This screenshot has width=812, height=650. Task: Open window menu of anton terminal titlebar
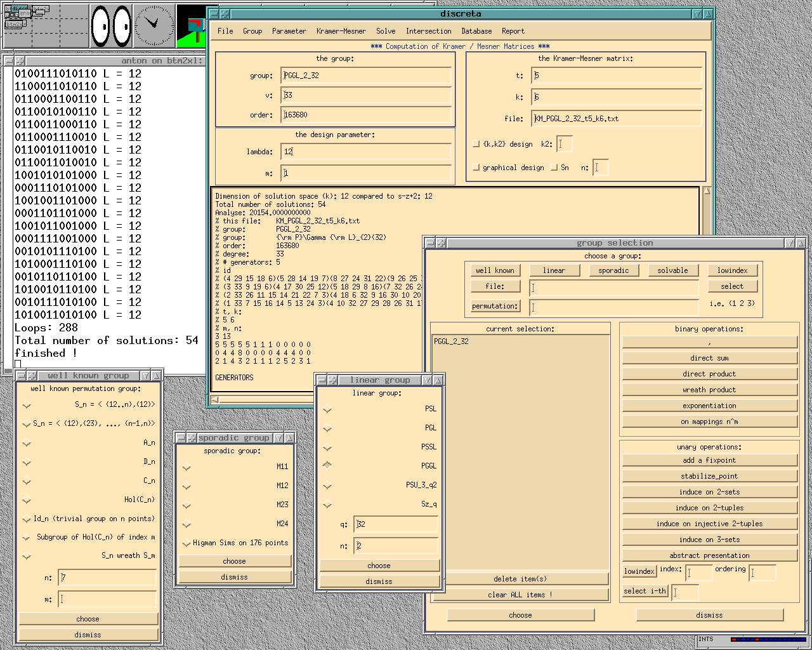[x=8, y=61]
